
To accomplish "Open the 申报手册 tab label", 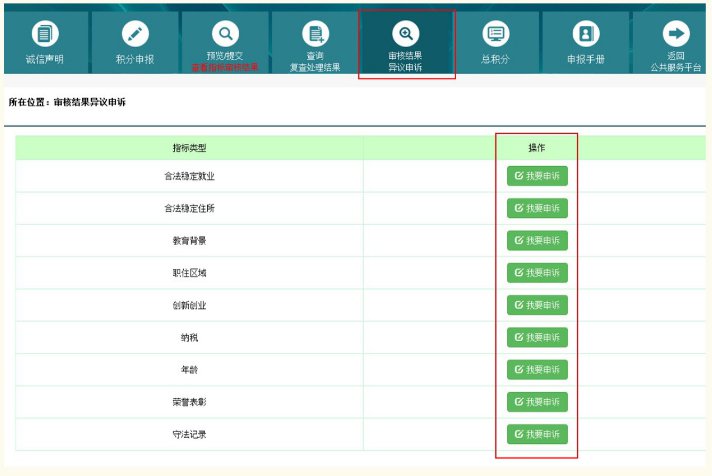I will (x=586, y=59).
